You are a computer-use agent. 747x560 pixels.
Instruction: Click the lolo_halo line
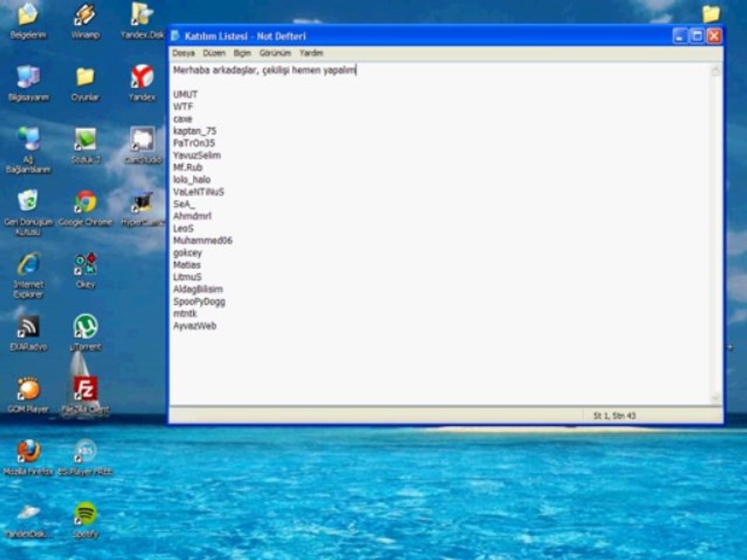pyautogui.click(x=192, y=180)
